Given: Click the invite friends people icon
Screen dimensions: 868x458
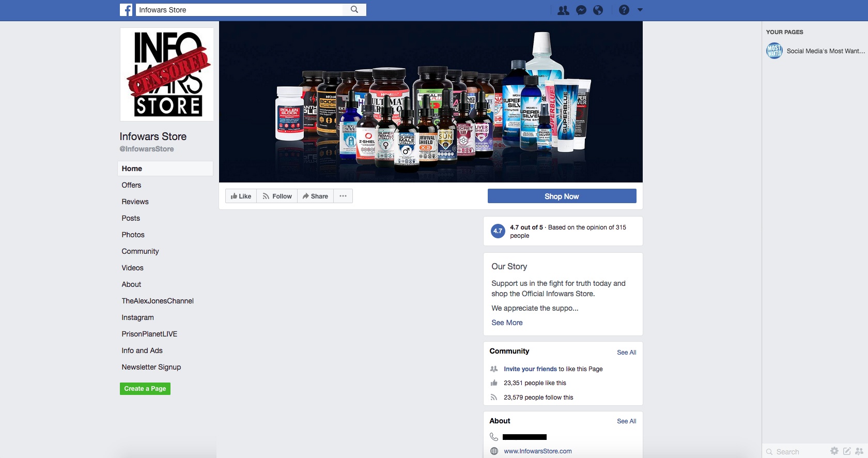Looking at the screenshot, I should [x=494, y=369].
